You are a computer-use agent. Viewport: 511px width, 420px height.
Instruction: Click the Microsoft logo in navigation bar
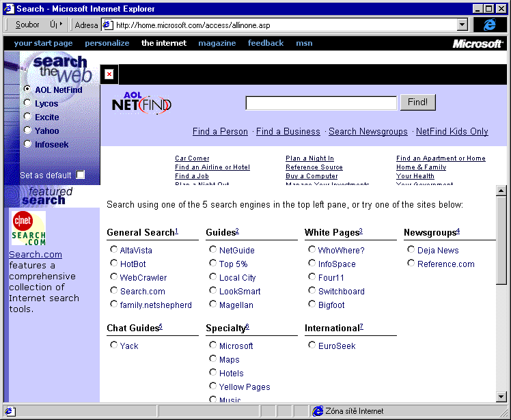point(478,44)
